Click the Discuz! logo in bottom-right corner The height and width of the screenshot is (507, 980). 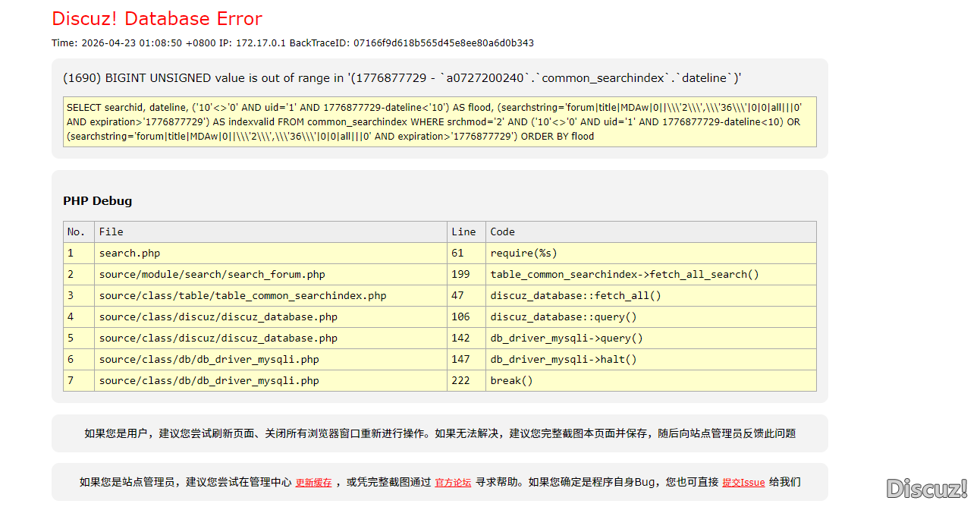coord(926,488)
